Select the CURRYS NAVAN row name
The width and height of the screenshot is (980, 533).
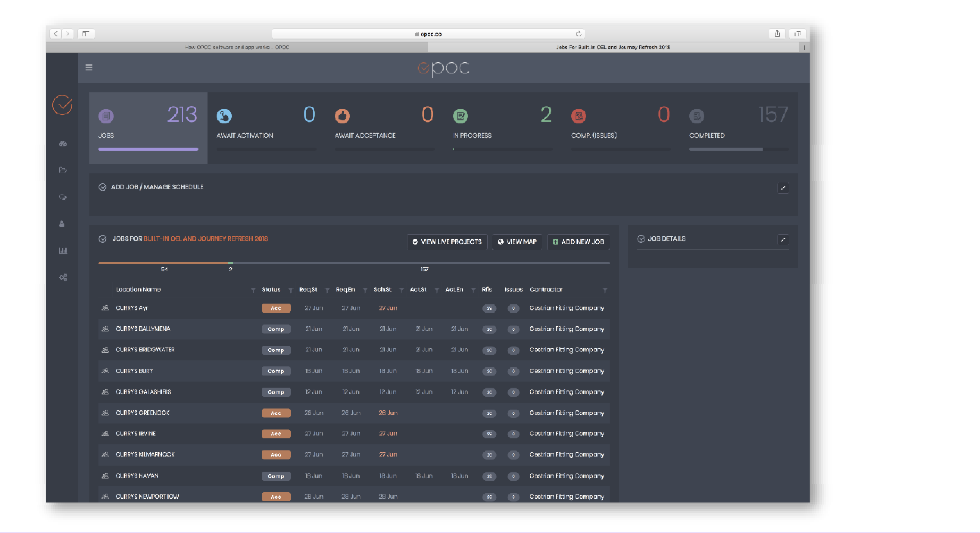tap(137, 475)
